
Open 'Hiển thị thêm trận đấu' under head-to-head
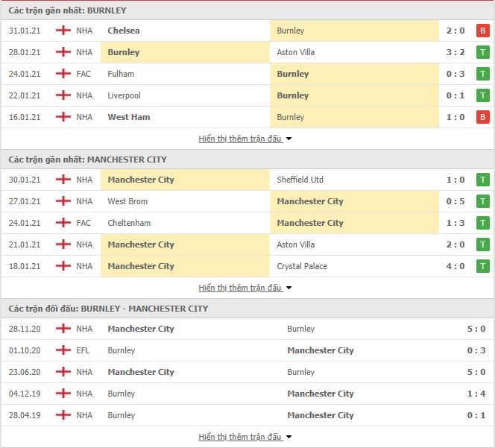(240, 437)
